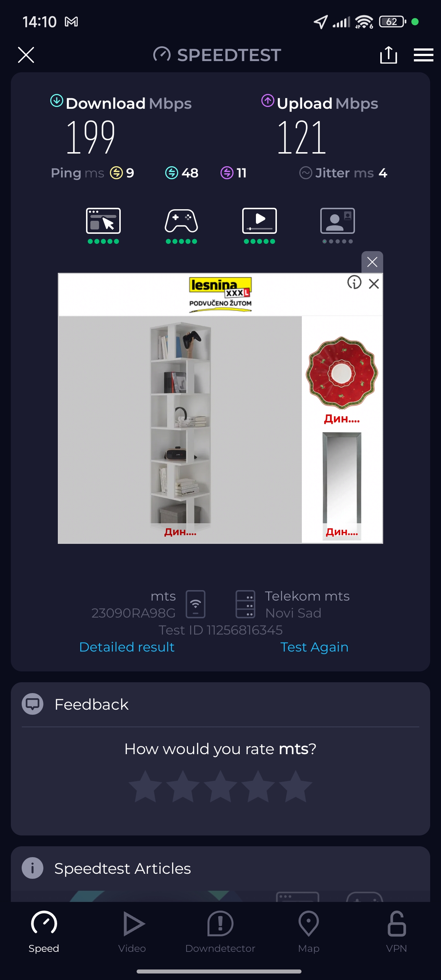The image size is (441, 980).
Task: Select the video conferencing quality icon
Action: click(338, 221)
